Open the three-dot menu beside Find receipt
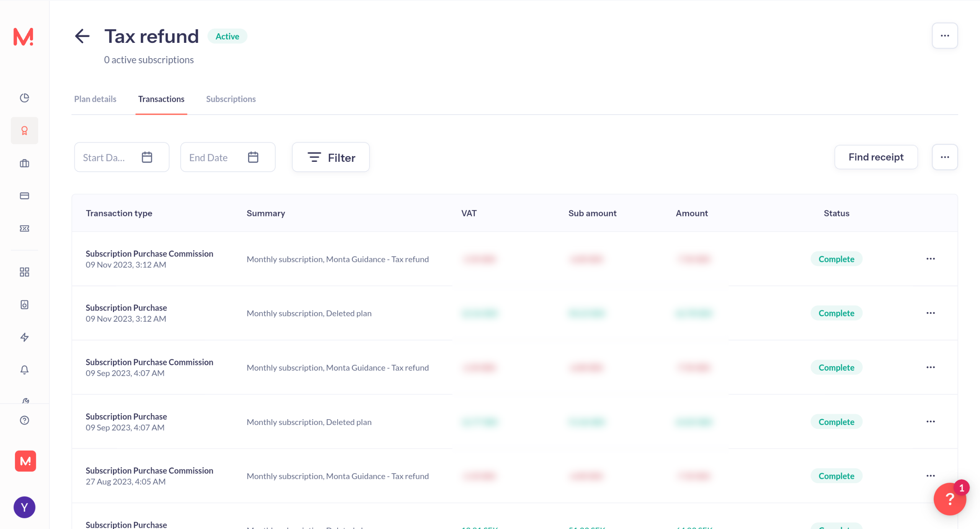 pyautogui.click(x=944, y=157)
